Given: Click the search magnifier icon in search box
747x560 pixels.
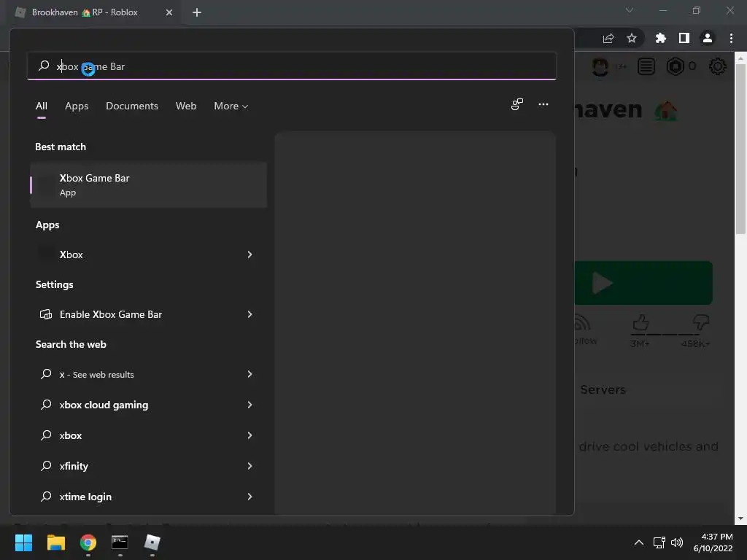Looking at the screenshot, I should click(x=44, y=65).
